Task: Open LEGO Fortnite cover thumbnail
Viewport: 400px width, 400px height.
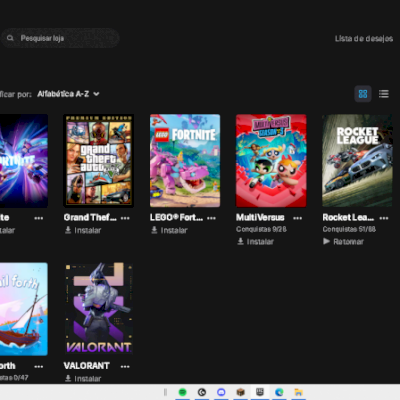Action: [x=185, y=161]
